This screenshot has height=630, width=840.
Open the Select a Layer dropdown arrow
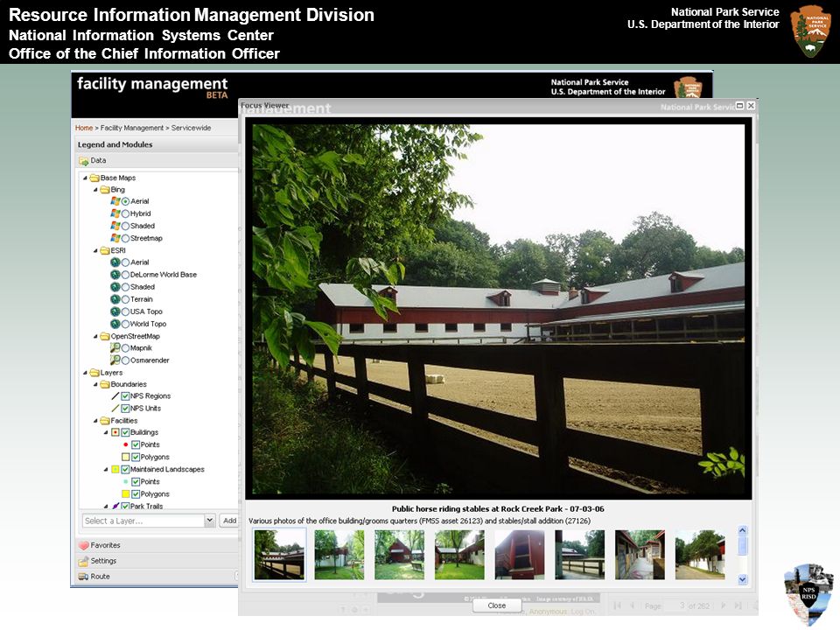pos(209,521)
